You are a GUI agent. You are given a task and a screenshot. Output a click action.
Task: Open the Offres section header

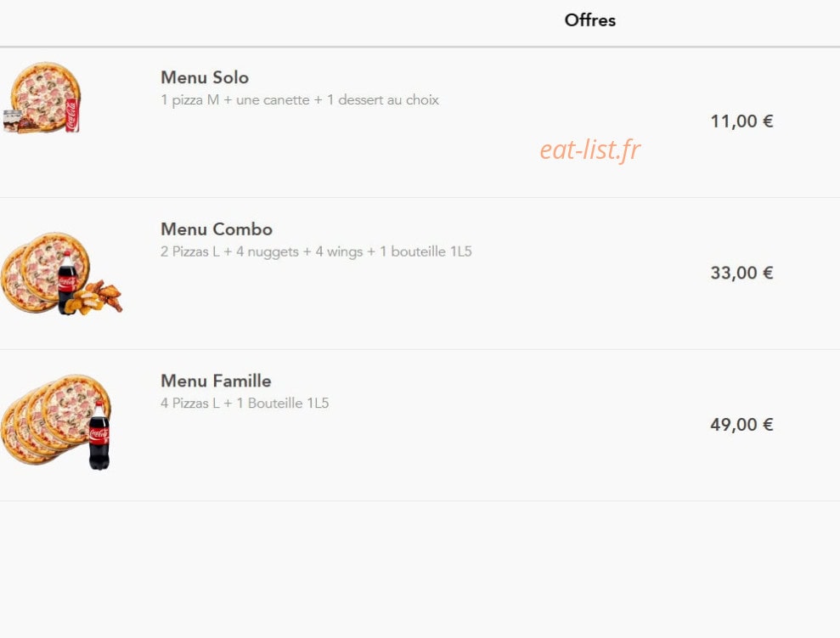(x=589, y=20)
